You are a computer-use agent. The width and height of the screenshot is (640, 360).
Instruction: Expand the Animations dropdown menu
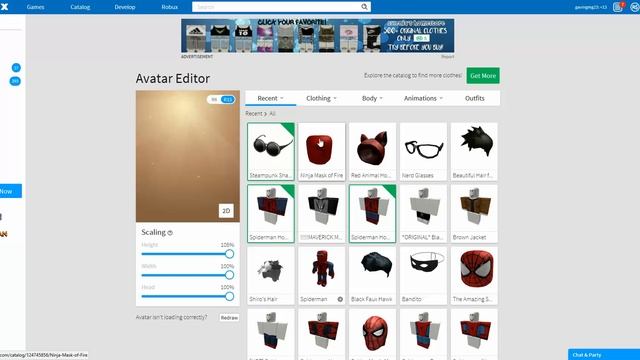coord(423,98)
